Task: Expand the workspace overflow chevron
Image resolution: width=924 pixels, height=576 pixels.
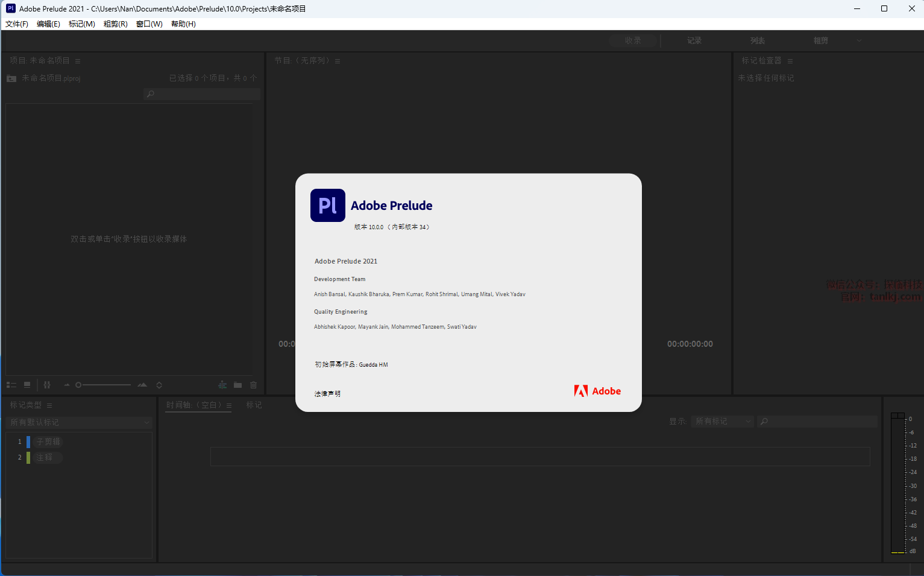Action: (x=859, y=40)
